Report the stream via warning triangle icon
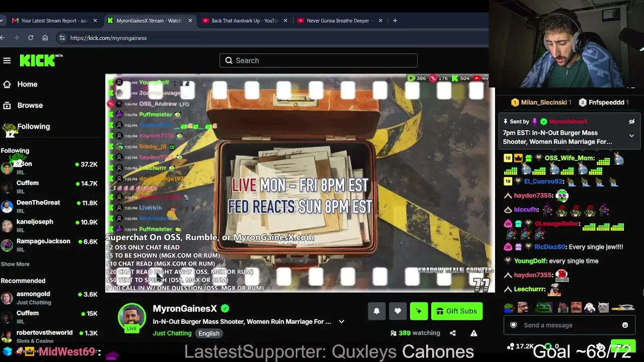This screenshot has height=362, width=644. (473, 333)
